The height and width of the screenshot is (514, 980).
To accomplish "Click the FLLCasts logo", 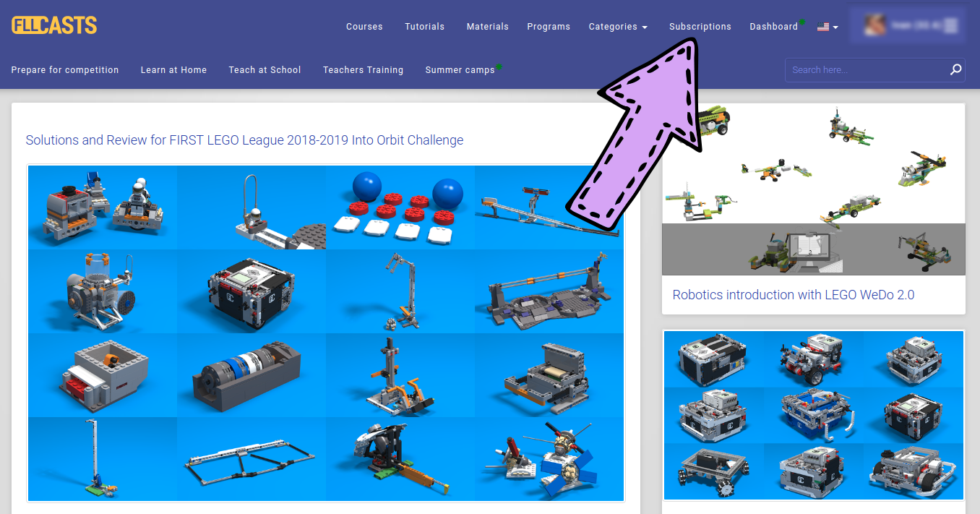I will click(x=54, y=25).
